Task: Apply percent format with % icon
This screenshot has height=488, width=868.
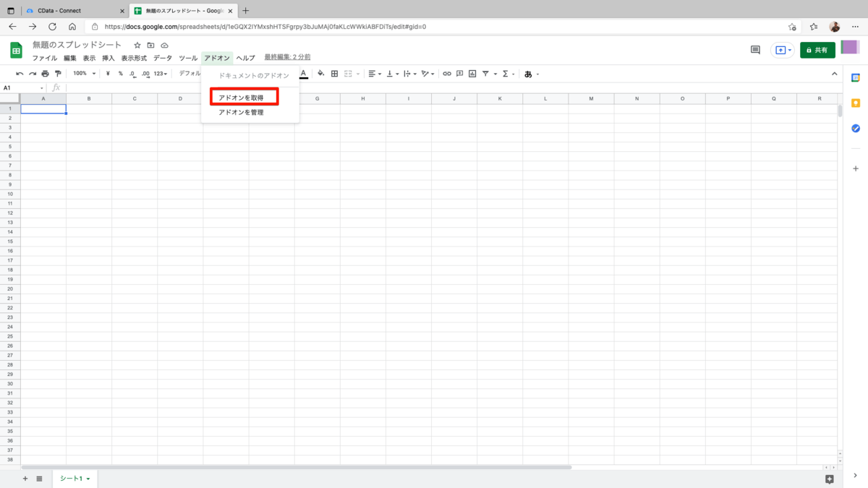Action: pos(120,74)
